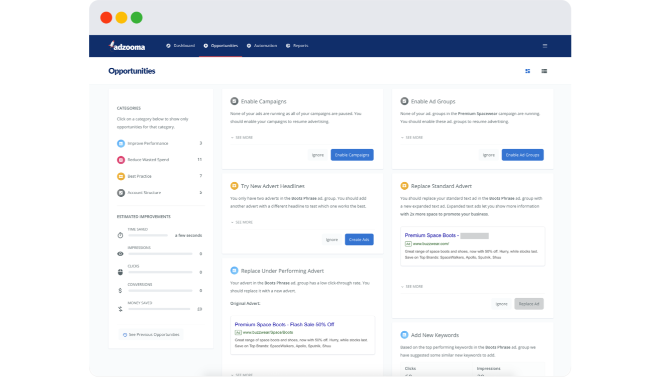Click the Money Saved progress bar
This screenshot has height=377, width=660.
coord(160,309)
